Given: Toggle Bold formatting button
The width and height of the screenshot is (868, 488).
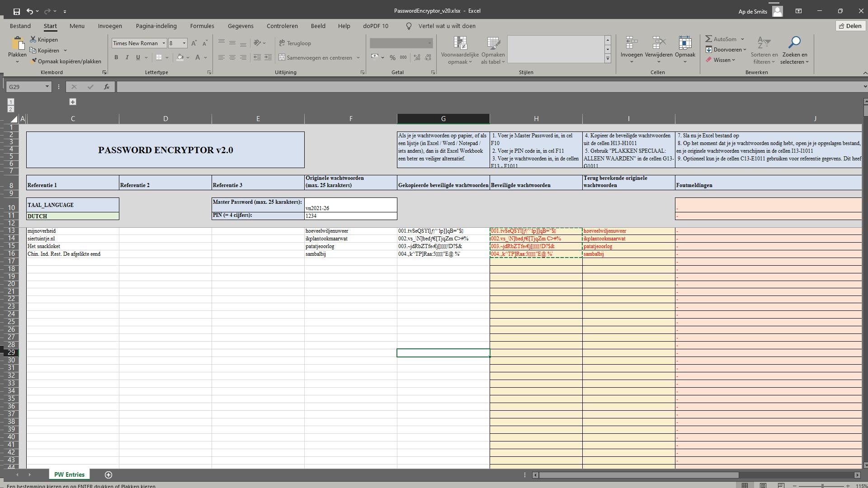Looking at the screenshot, I should pyautogui.click(x=116, y=57).
